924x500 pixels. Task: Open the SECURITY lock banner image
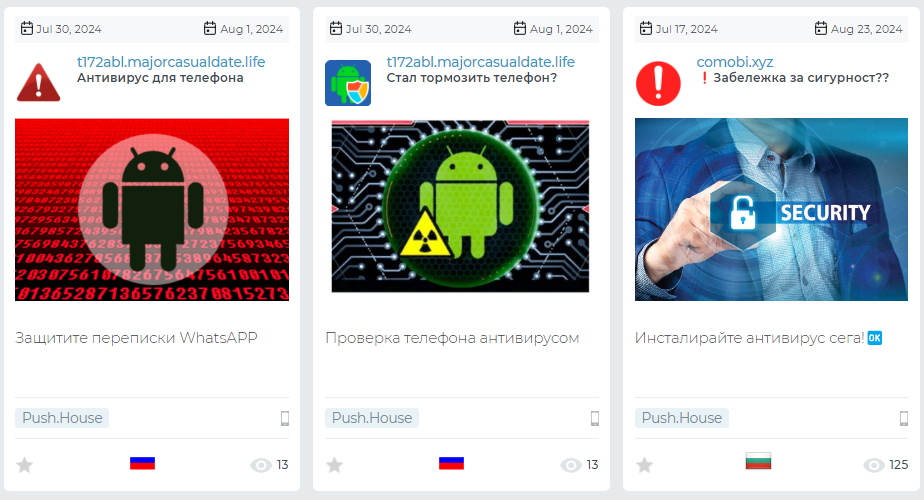771,210
